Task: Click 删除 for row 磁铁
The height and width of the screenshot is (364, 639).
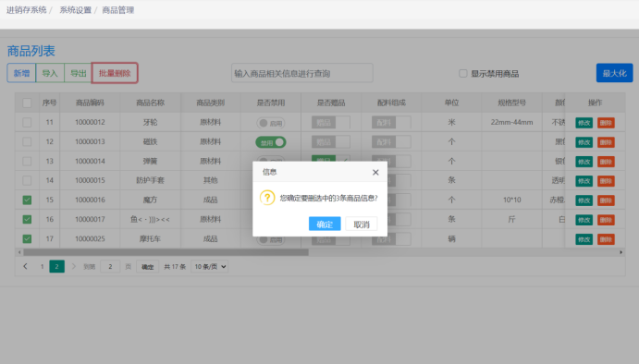Action: (x=606, y=142)
